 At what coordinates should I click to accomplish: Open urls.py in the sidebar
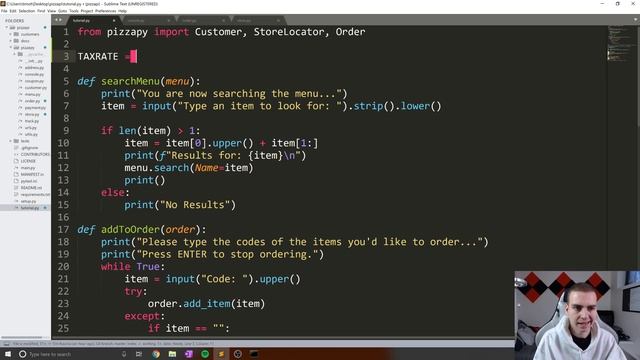pos(32,128)
